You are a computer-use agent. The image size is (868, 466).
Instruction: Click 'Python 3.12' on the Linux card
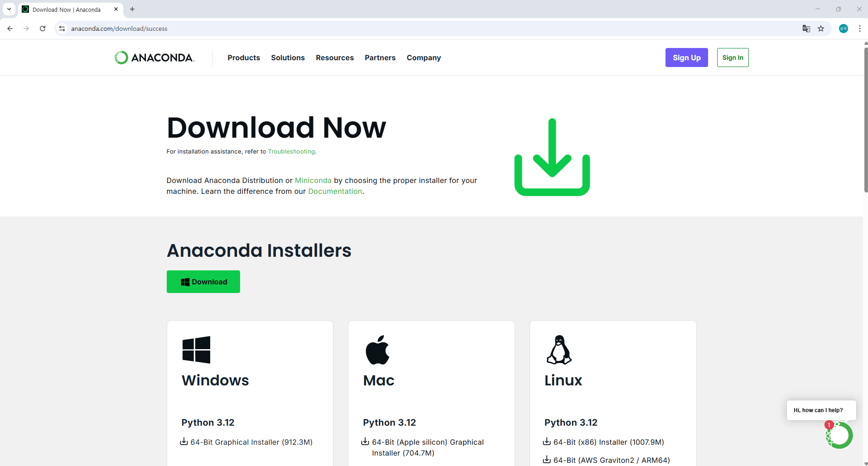571,423
